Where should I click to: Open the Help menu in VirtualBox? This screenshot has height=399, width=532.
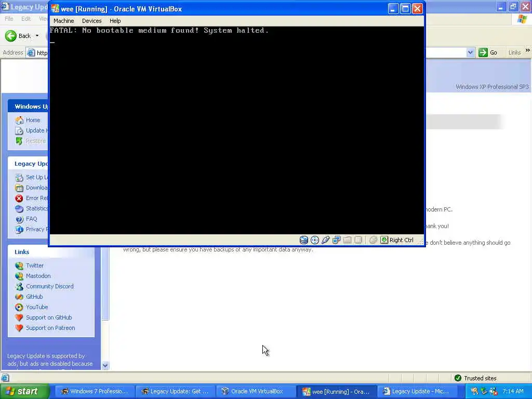[115, 21]
